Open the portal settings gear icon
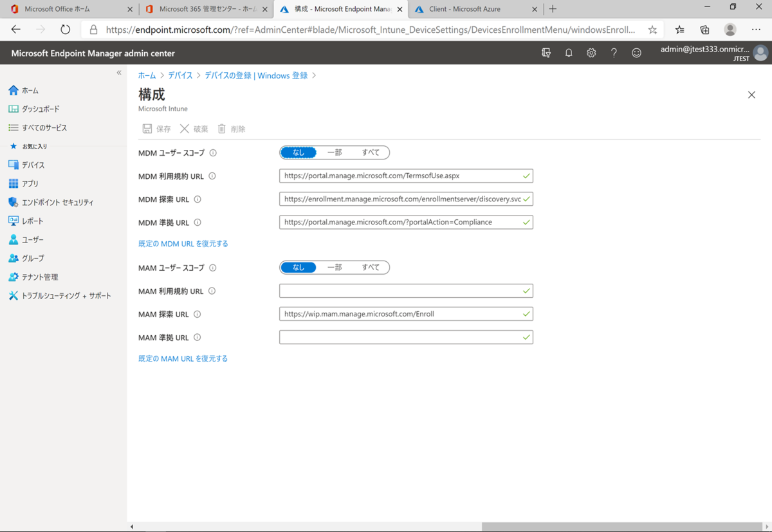Viewport: 772px width, 532px height. click(x=591, y=53)
